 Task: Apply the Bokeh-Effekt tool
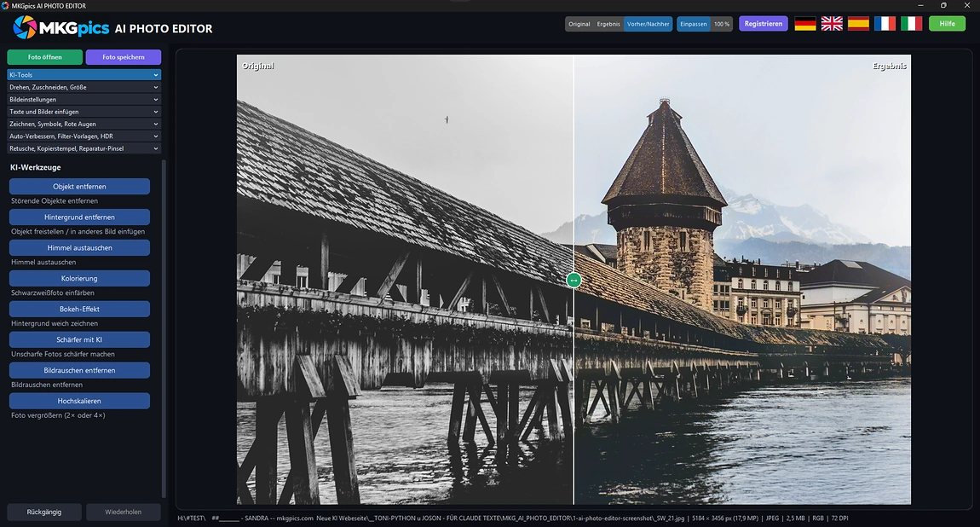point(79,309)
